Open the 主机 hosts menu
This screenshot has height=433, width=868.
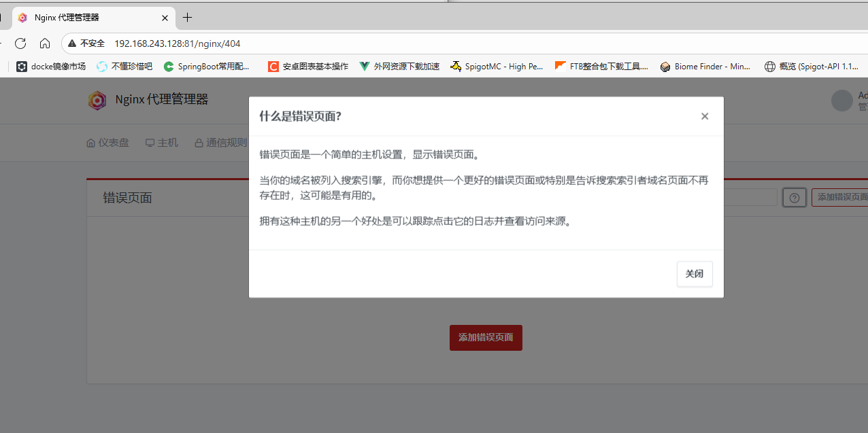(x=161, y=143)
